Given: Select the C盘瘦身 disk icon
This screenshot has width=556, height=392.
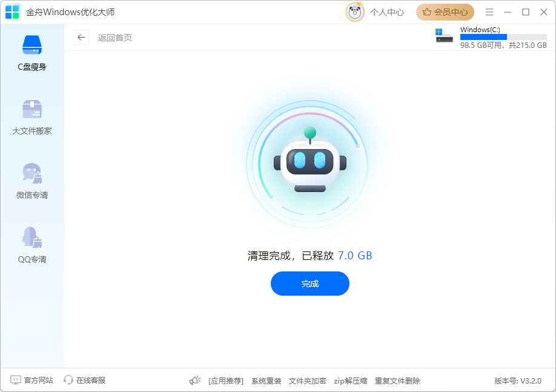Looking at the screenshot, I should click(32, 45).
